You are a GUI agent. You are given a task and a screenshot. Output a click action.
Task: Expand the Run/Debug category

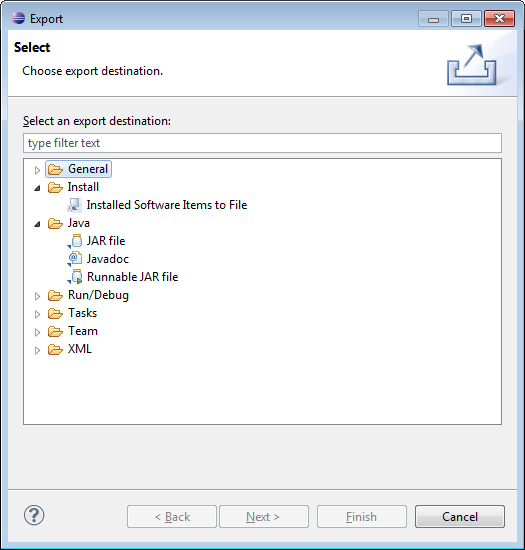pos(37,296)
